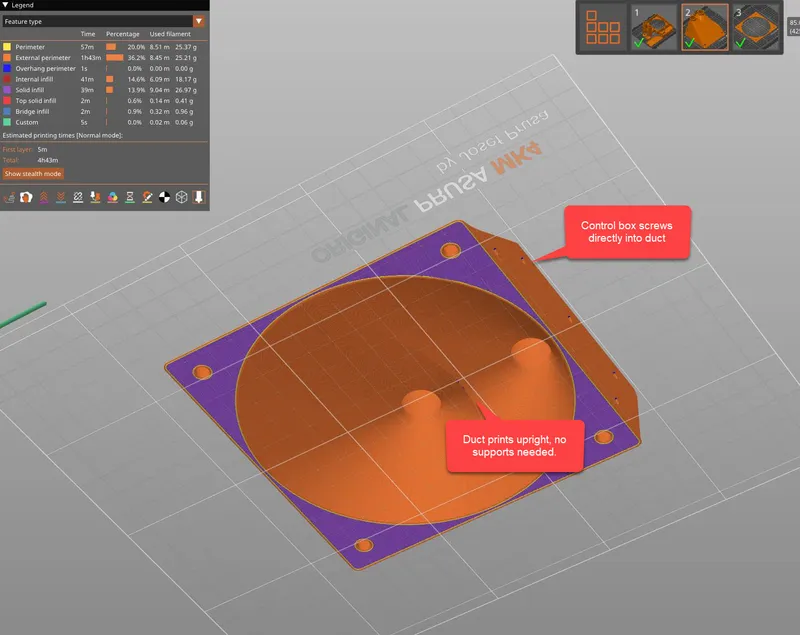The width and height of the screenshot is (800, 635).
Task: Select plate 3 thumbnail
Action: 756,28
